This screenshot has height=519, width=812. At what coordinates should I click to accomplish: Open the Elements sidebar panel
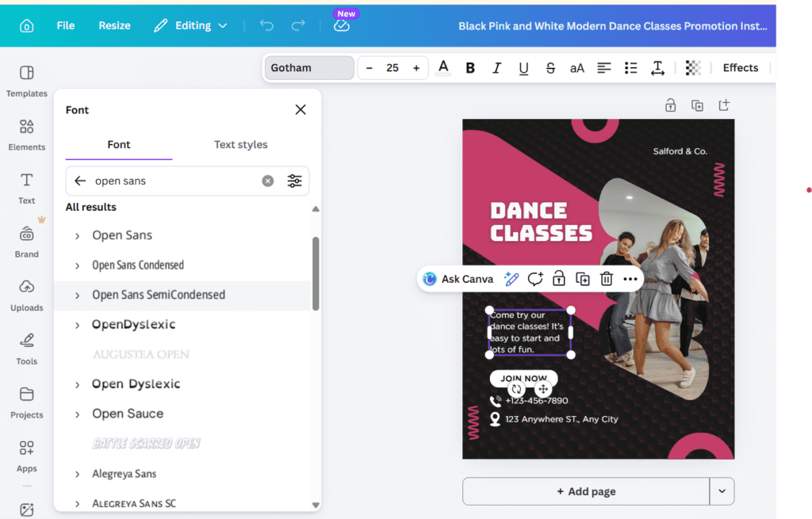27,134
